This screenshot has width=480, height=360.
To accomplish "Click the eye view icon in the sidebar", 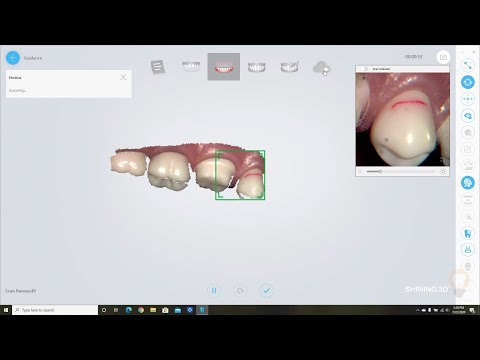I will tap(468, 116).
